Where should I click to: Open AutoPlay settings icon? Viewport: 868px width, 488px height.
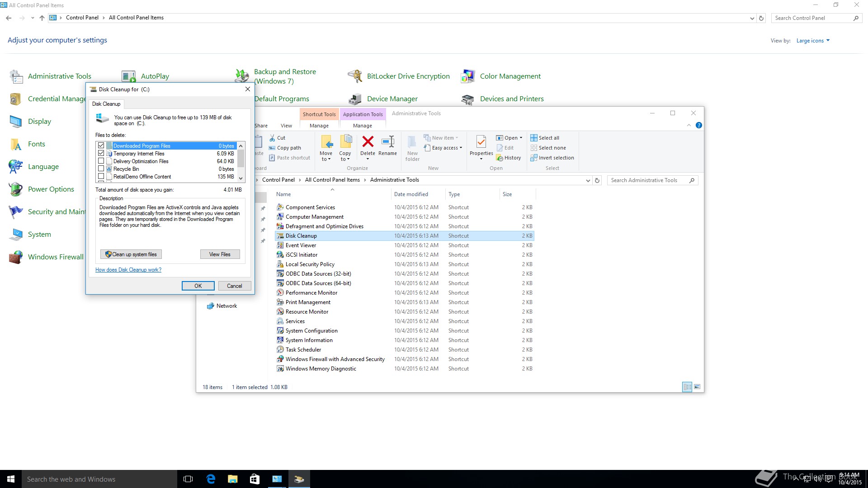pos(128,76)
